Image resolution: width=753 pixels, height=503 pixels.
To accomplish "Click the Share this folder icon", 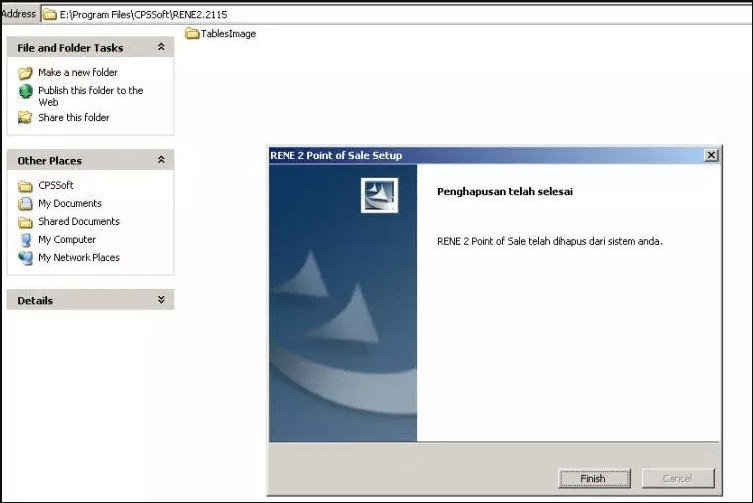I will click(25, 118).
